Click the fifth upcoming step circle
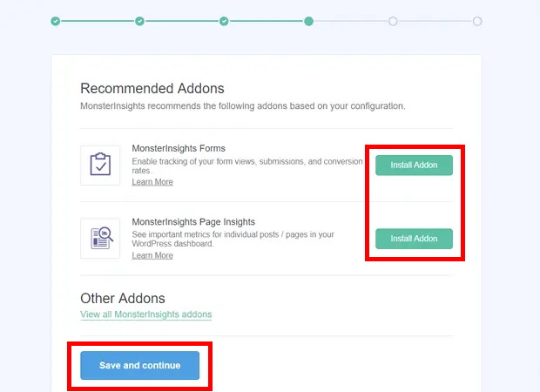This screenshot has height=392, width=540. coord(393,21)
